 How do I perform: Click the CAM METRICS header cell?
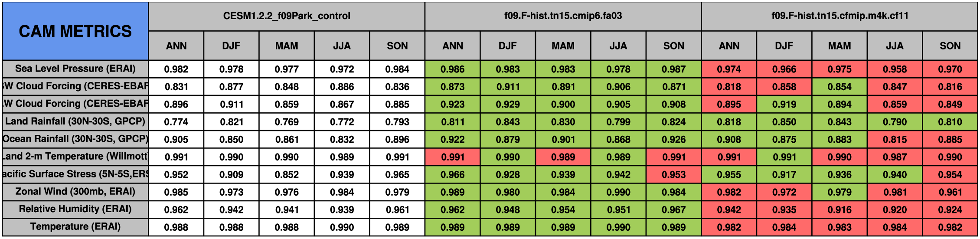coord(75,31)
